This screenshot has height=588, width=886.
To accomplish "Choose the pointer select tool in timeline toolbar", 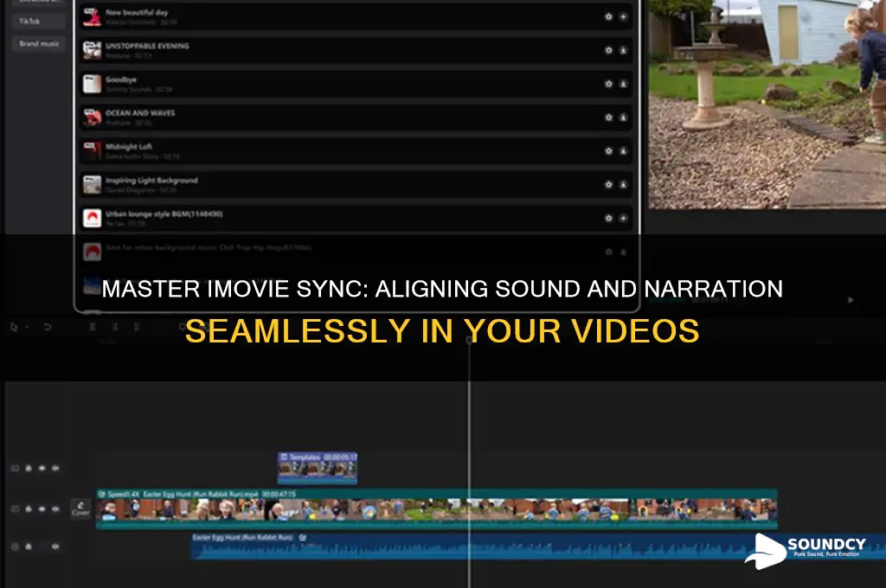I will pyautogui.click(x=14, y=327).
